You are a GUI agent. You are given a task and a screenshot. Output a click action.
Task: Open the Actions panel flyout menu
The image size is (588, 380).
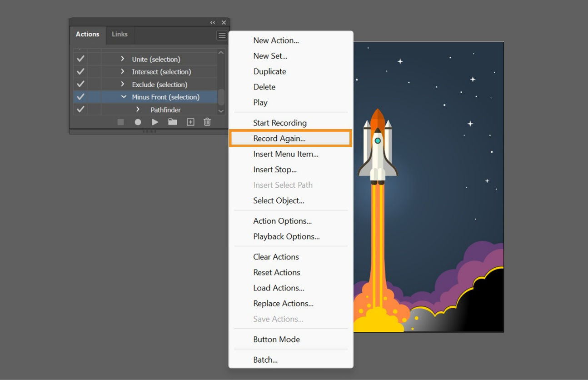pyautogui.click(x=222, y=35)
